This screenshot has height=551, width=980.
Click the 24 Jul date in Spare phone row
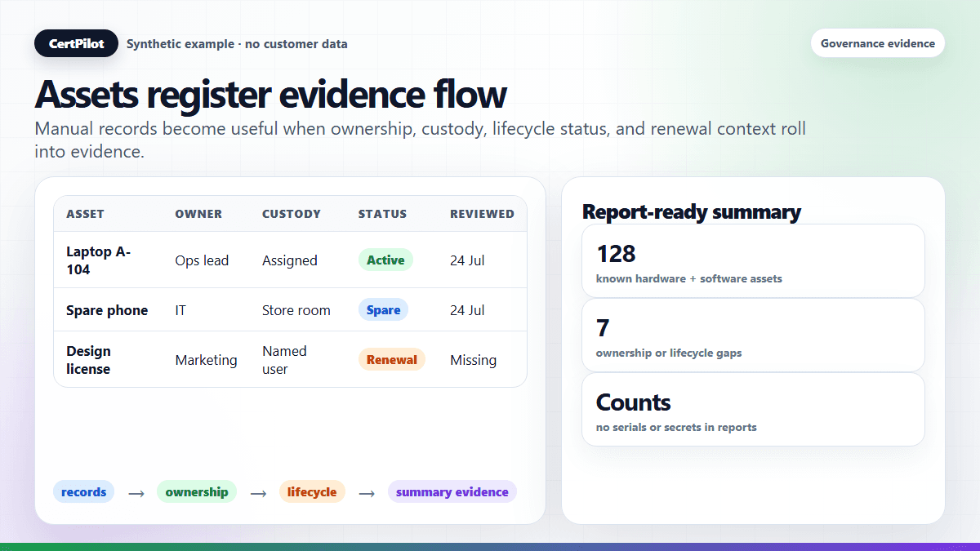point(467,310)
